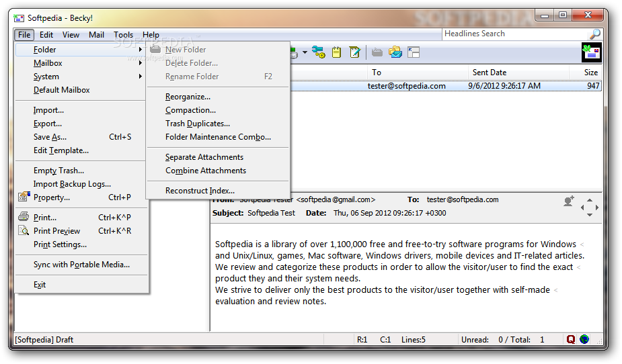Click the [Softpedia] Draft status bar text
Image resolution: width=622 pixels, height=364 pixels.
[44, 340]
